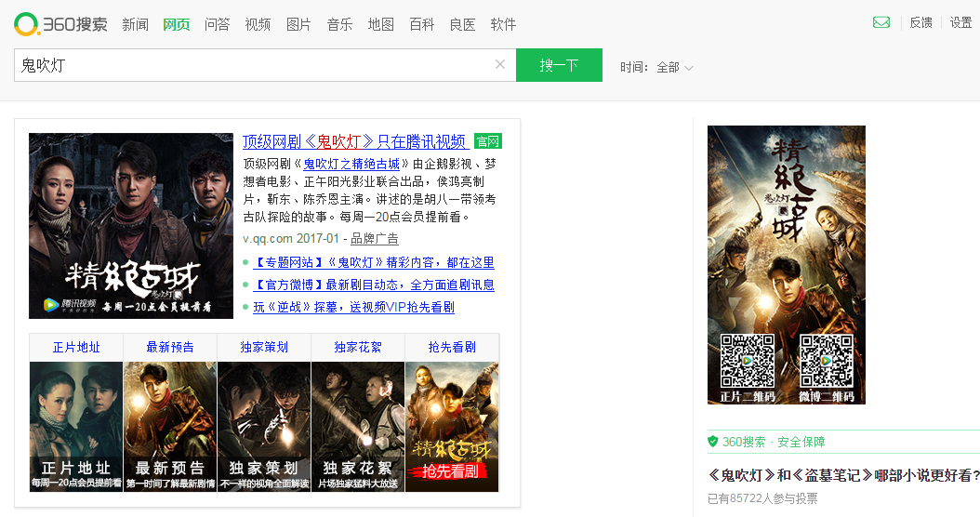Open the 独家花絮 thumbnail image
The image size is (980, 517).
(x=357, y=427)
